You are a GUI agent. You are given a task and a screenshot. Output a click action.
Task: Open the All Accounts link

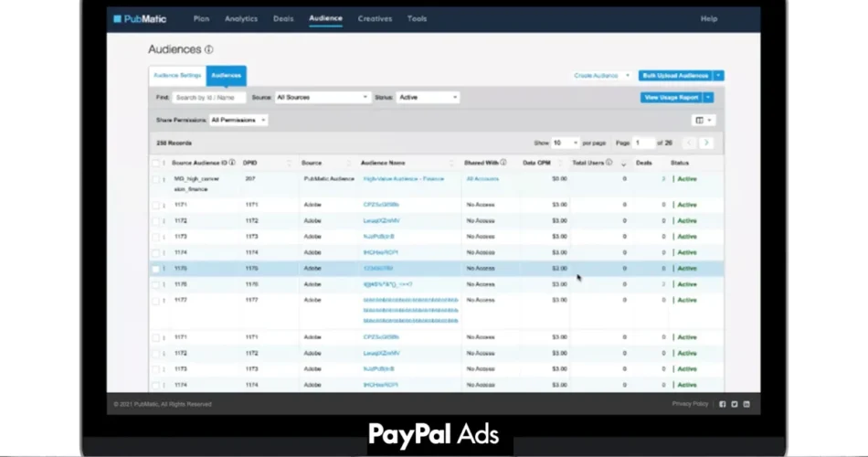point(482,179)
